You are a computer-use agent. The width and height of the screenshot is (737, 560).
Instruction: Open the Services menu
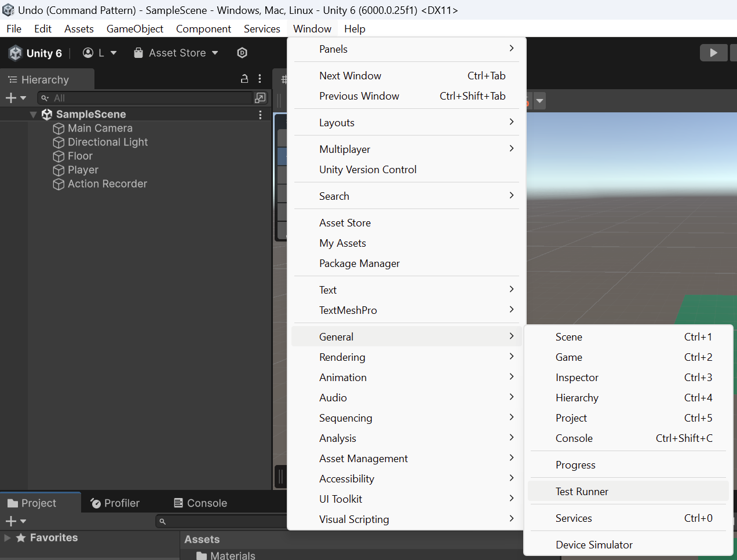point(262,29)
